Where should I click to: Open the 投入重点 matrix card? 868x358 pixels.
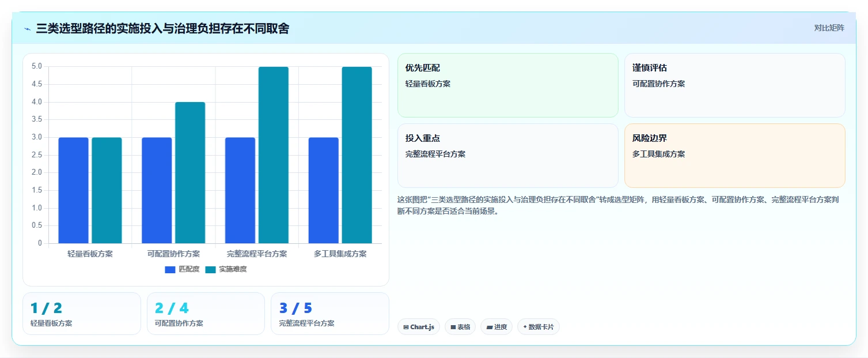click(507, 156)
